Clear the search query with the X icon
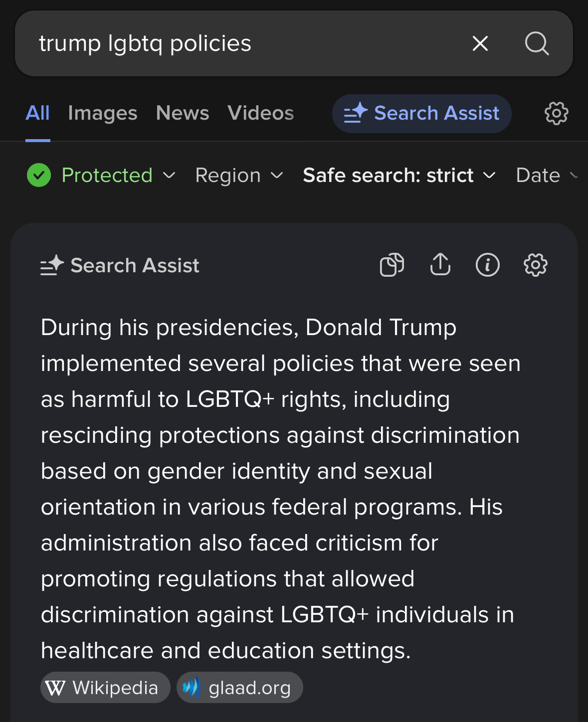The width and height of the screenshot is (588, 722). click(x=480, y=43)
